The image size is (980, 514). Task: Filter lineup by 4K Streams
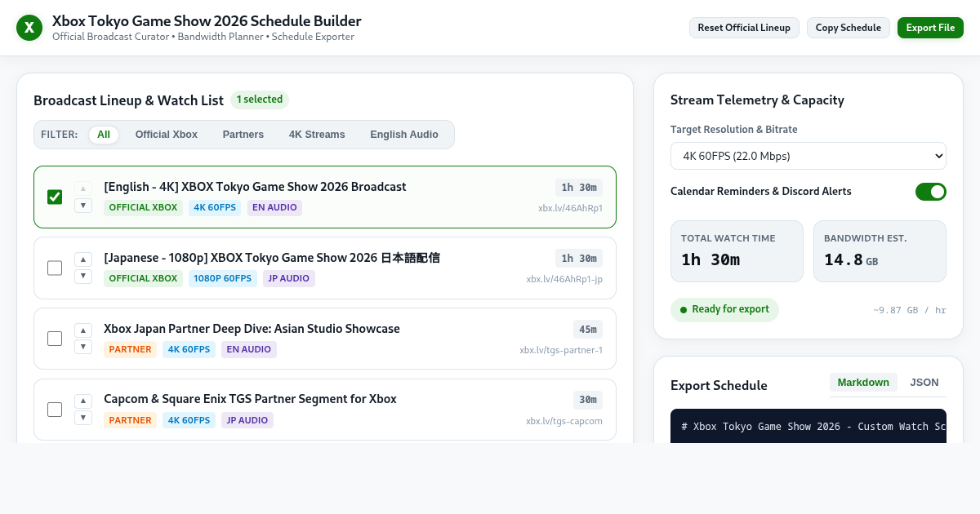pyautogui.click(x=317, y=135)
